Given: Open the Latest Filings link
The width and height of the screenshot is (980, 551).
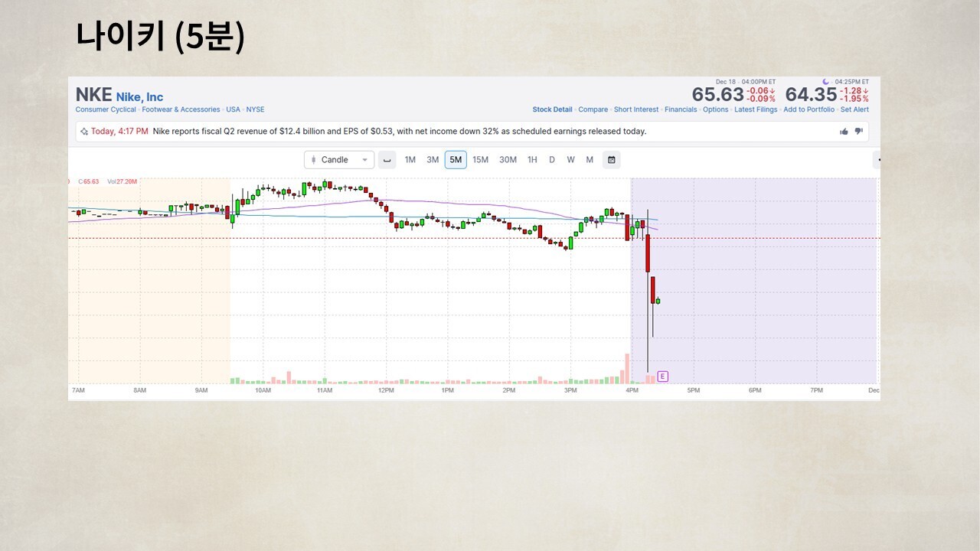Looking at the screenshot, I should (x=756, y=109).
